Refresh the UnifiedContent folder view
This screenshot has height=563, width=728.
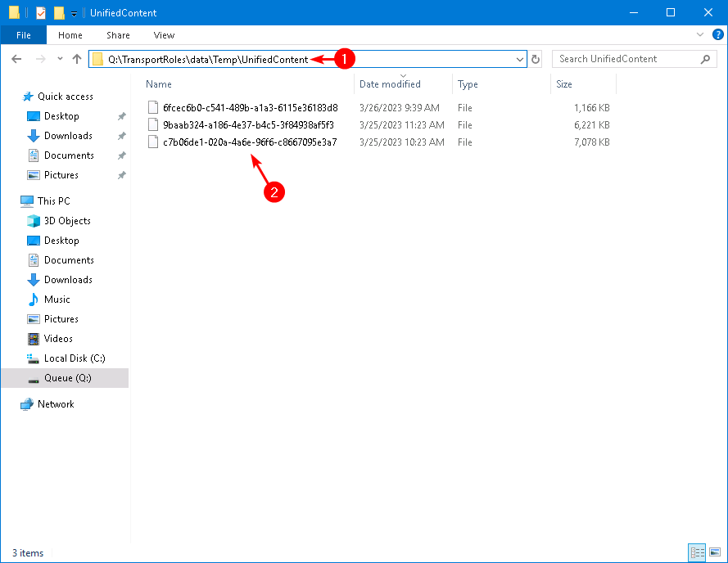[536, 59]
